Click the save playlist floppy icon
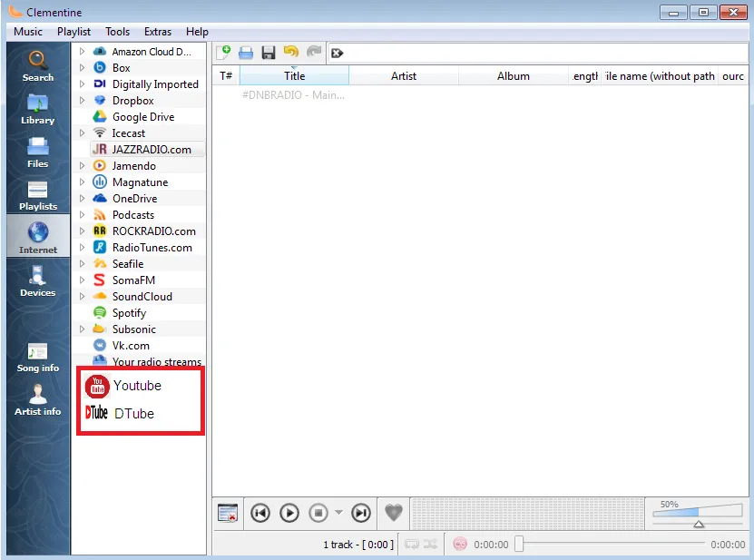 click(x=269, y=53)
